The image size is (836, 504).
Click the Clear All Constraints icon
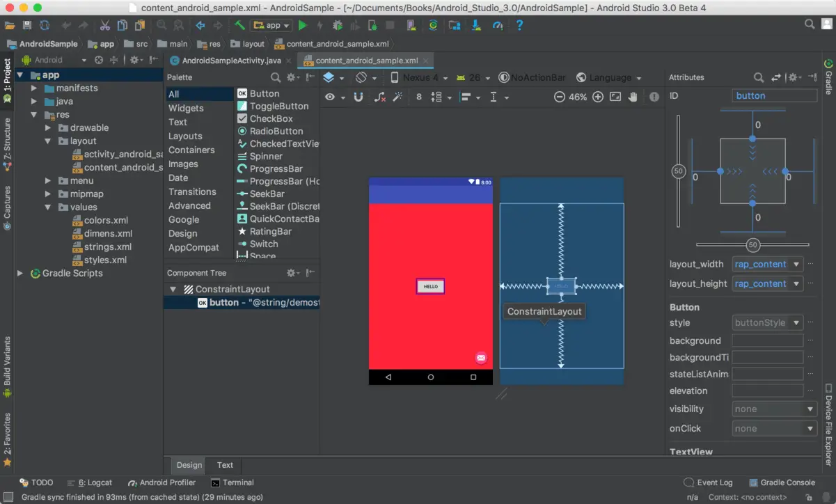(x=379, y=97)
